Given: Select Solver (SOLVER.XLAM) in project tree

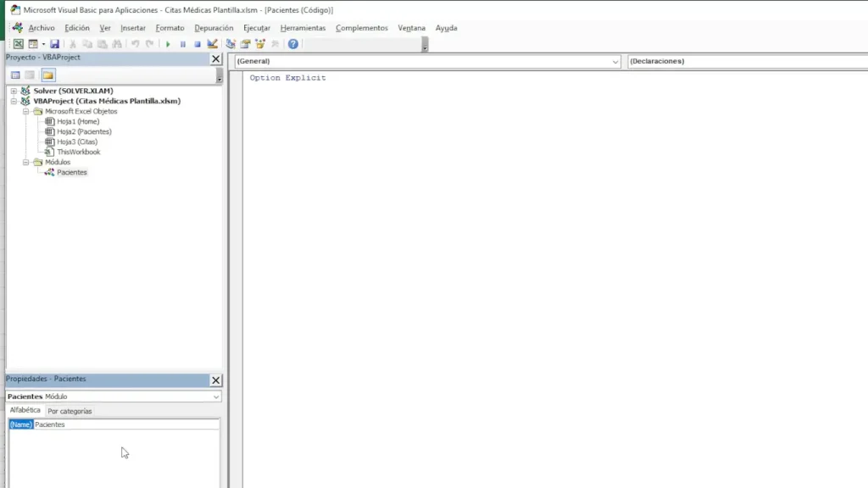Looking at the screenshot, I should (73, 91).
